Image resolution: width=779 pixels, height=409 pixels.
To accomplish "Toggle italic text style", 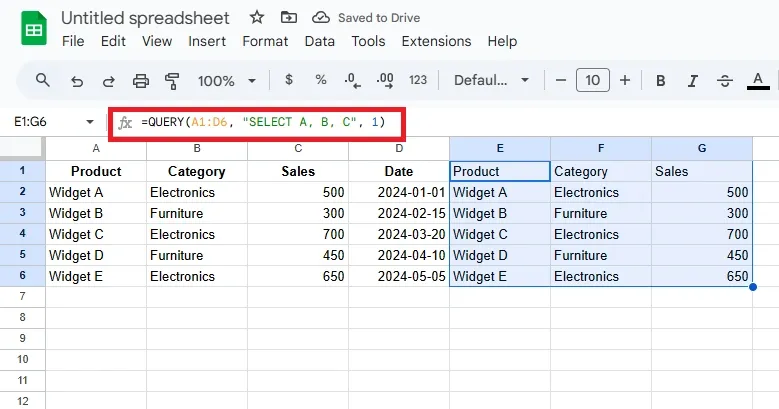I will [693, 80].
